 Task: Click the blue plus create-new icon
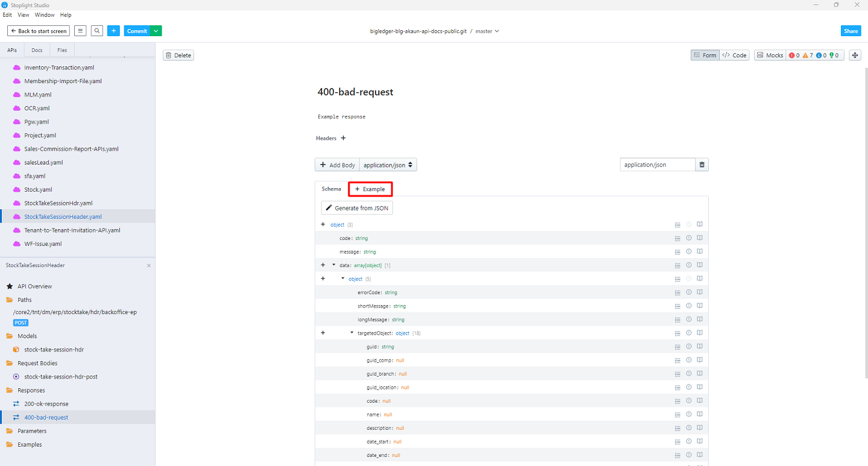(x=114, y=31)
